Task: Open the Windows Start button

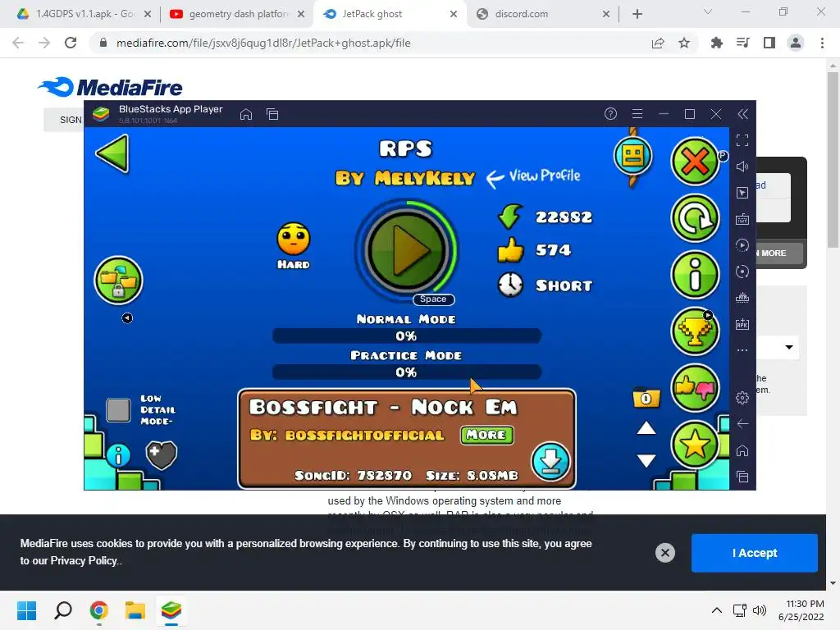Action: 26,610
